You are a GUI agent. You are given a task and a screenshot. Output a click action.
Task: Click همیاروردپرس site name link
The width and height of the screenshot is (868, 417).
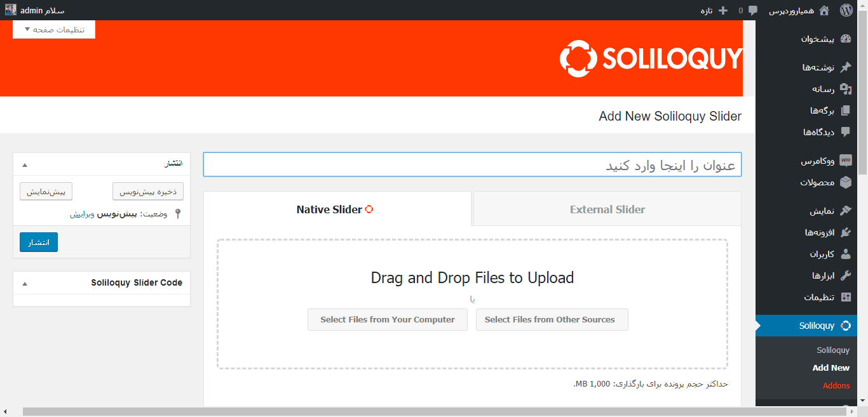(790, 11)
